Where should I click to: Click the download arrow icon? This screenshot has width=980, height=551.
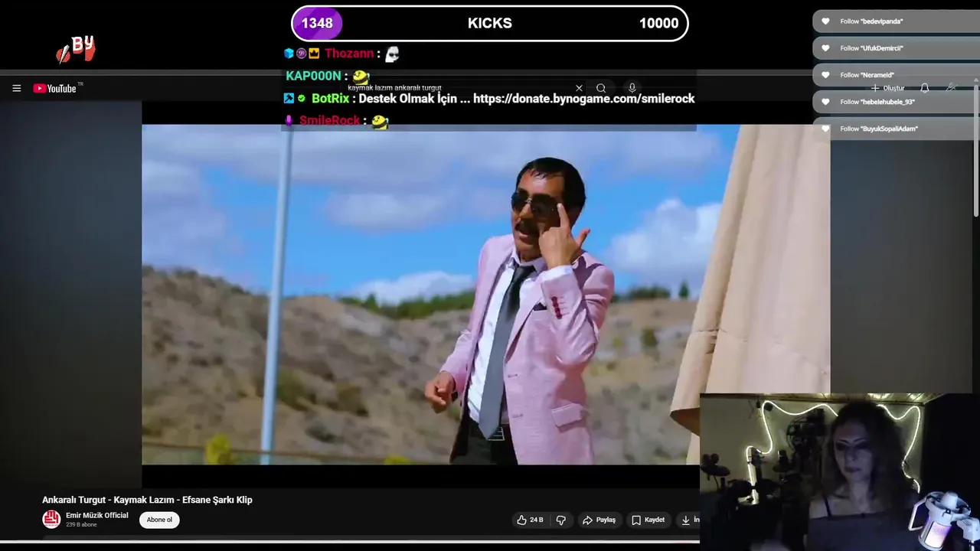pos(686,520)
